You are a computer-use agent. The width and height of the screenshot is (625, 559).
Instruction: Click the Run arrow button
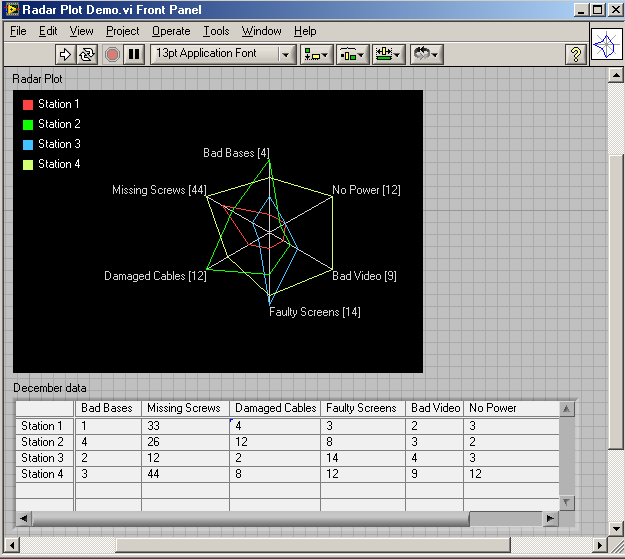(x=65, y=54)
